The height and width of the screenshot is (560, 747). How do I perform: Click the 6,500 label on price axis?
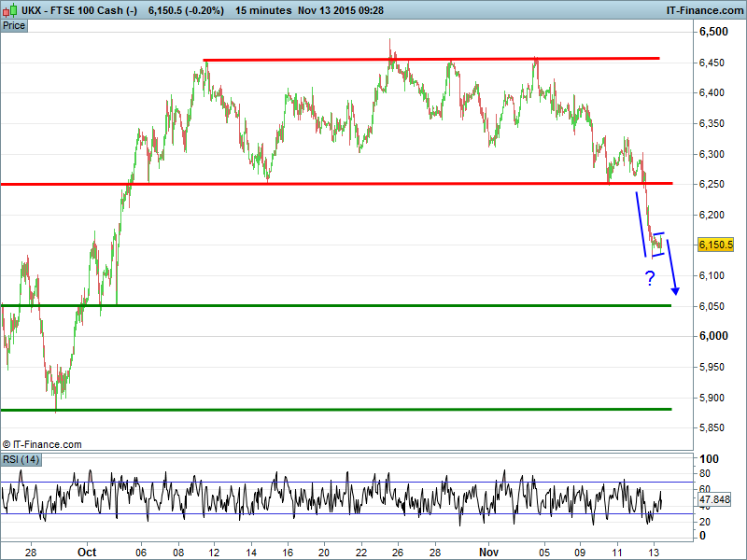(x=713, y=33)
